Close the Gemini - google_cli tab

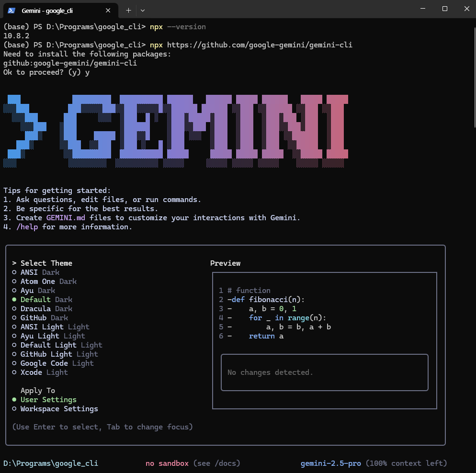[108, 11]
